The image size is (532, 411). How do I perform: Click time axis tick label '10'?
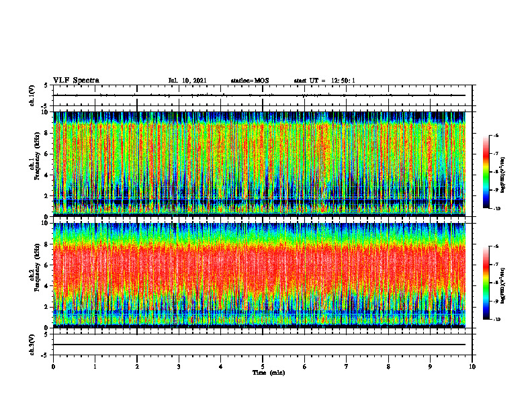[472, 367]
